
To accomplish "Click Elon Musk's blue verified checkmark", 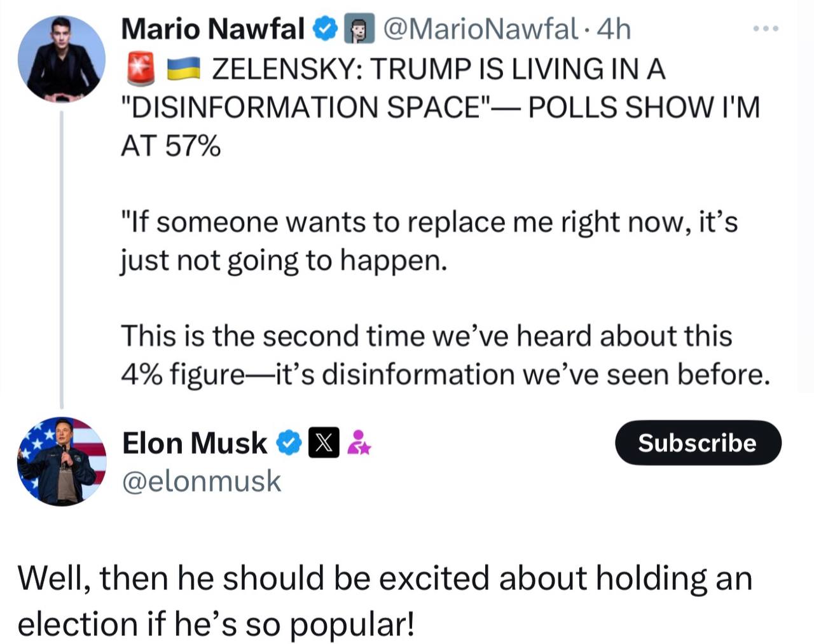I will click(289, 443).
